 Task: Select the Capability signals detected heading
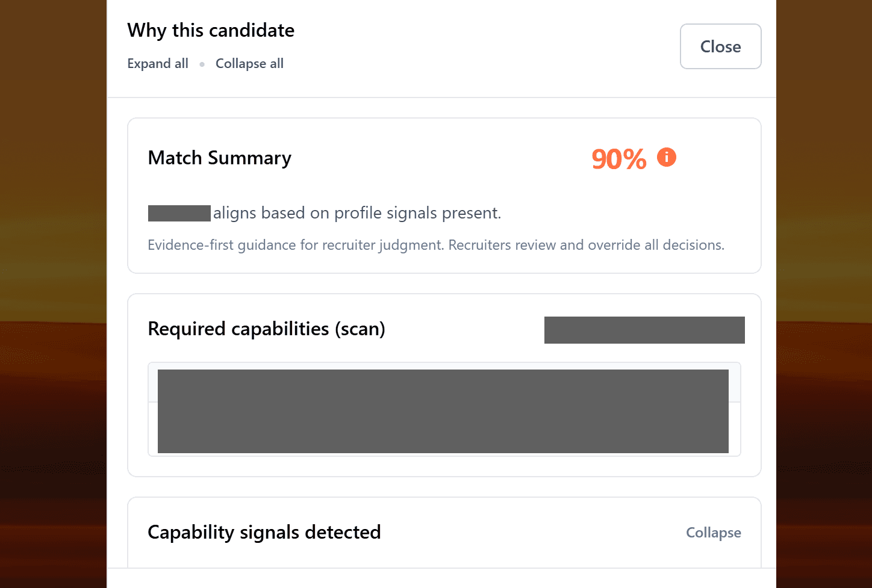coord(264,532)
